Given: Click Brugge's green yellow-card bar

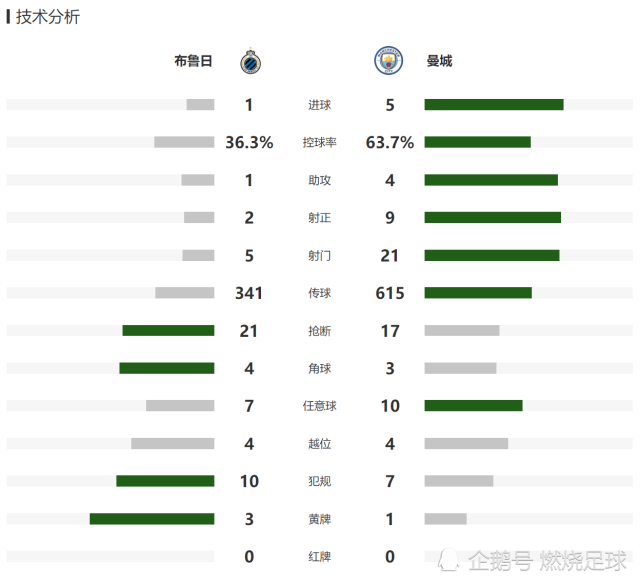Looking at the screenshot, I should click(152, 519).
